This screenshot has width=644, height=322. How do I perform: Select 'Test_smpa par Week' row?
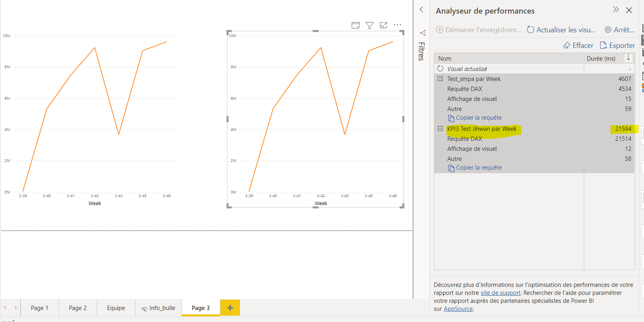click(534, 79)
